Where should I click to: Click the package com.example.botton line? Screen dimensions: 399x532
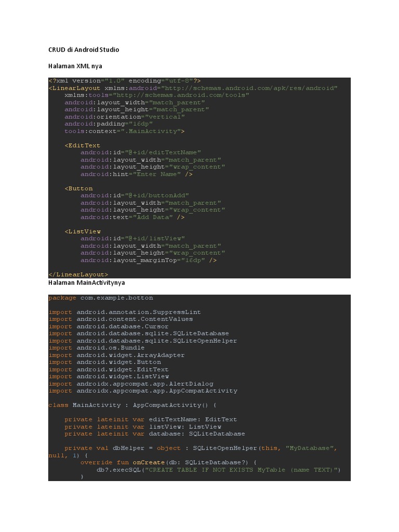(x=101, y=298)
